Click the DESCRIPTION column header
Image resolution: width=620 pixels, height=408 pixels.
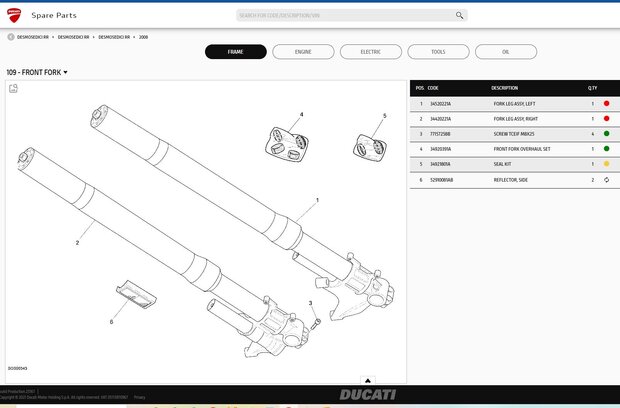504,88
